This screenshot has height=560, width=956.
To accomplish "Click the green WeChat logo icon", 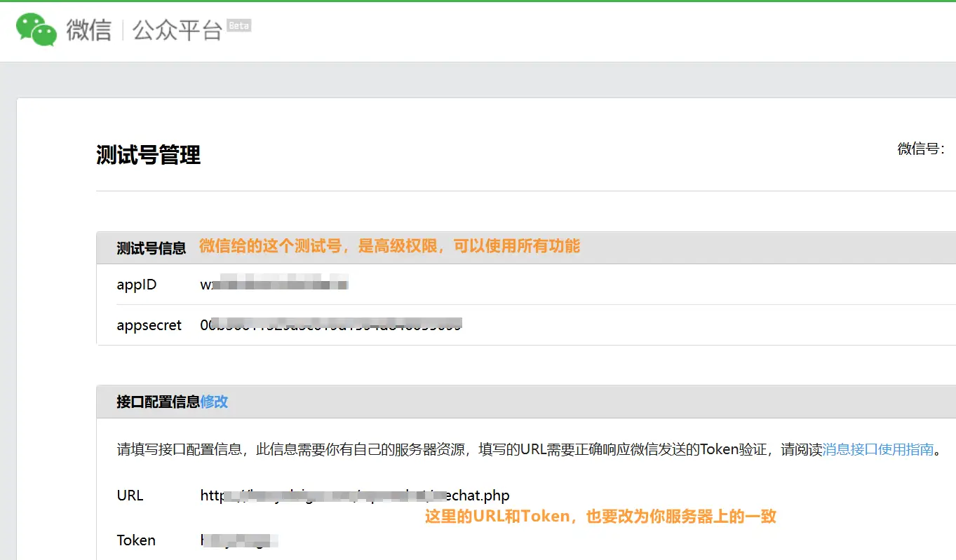I will [x=36, y=30].
